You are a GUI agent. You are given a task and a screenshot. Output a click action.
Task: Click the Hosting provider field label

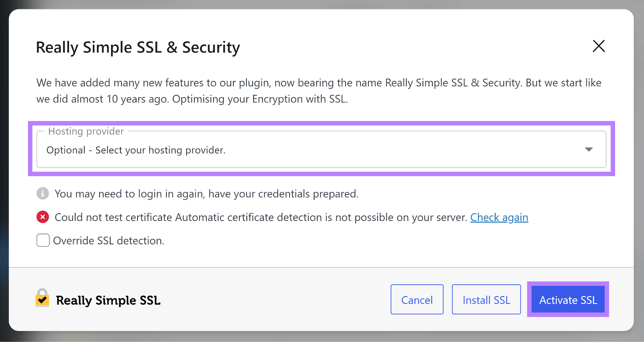[x=85, y=131]
